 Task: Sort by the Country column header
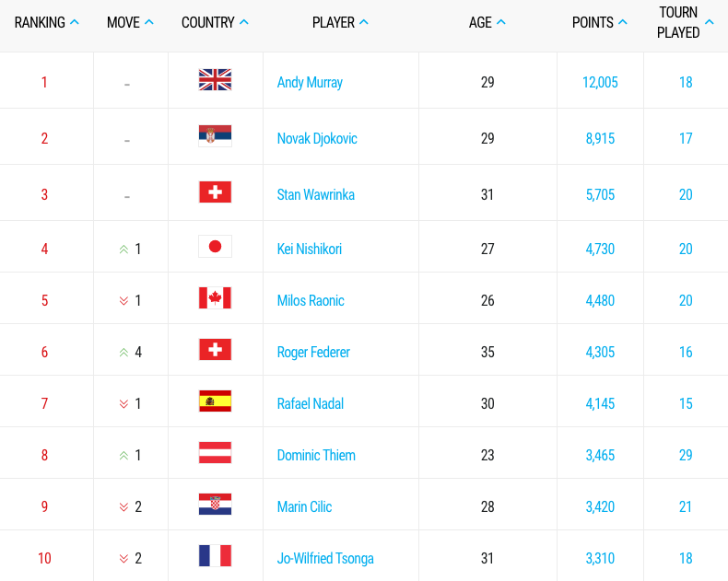[x=215, y=22]
